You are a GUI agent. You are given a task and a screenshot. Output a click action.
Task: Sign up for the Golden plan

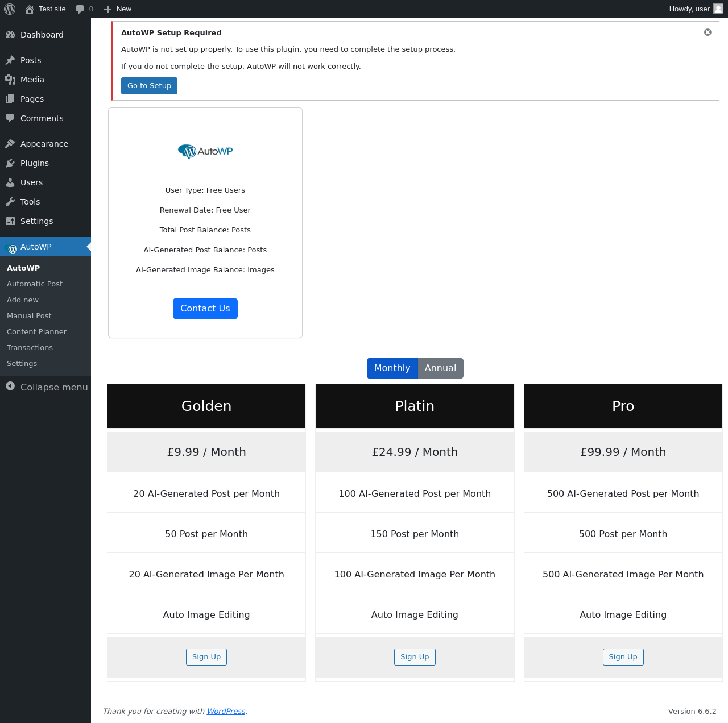click(206, 657)
